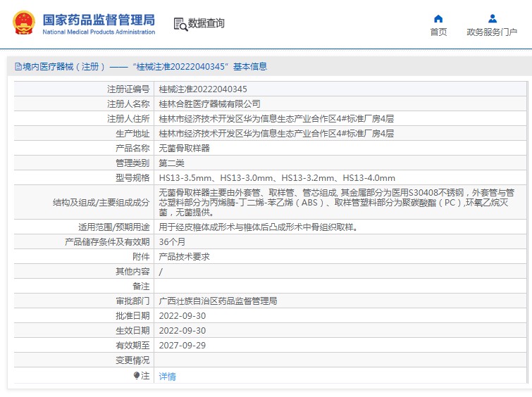This screenshot has width=532, height=397.
Task: Click the 注册人名称 label
Action: 128,103
